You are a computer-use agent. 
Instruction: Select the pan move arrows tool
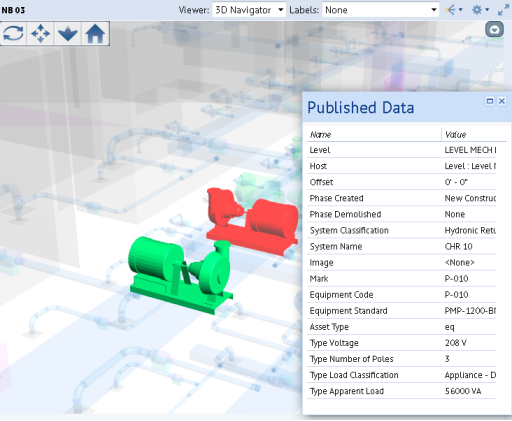point(40,33)
